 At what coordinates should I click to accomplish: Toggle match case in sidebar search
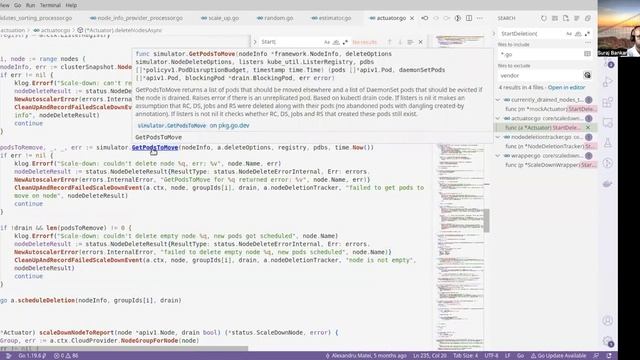pos(569,33)
